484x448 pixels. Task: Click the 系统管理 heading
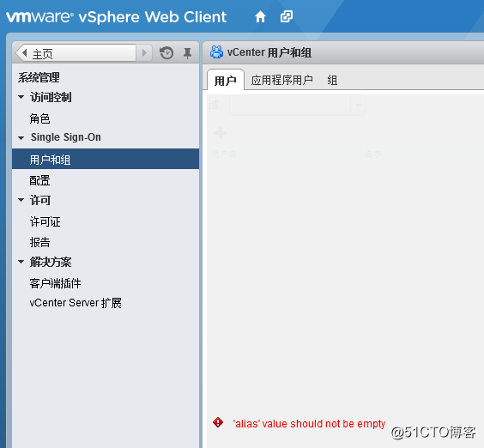click(39, 77)
